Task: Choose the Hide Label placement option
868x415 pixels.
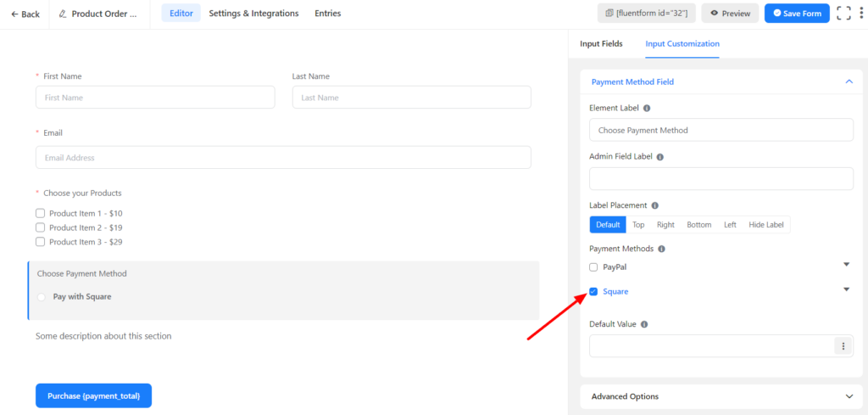Action: pyautogui.click(x=766, y=224)
